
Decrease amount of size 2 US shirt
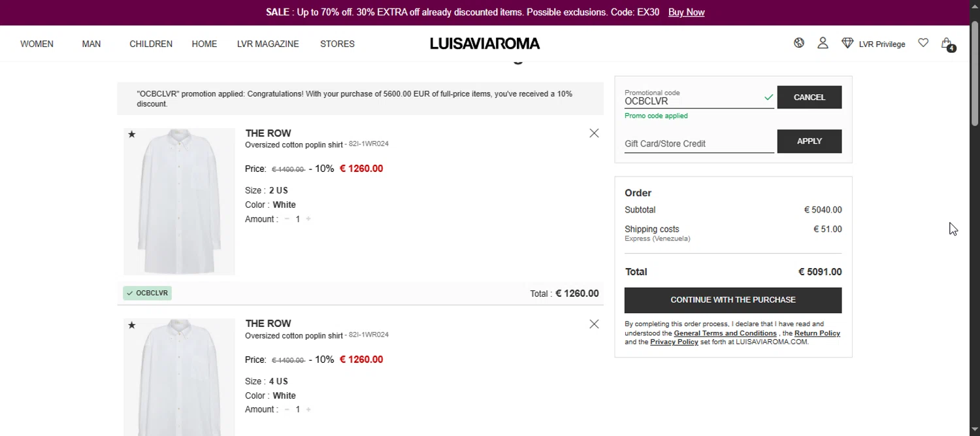(x=287, y=219)
